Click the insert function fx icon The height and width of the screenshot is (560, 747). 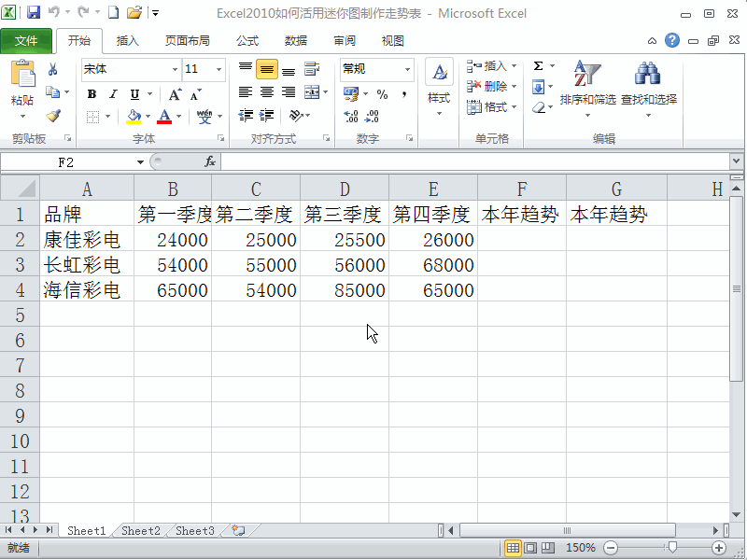[210, 161]
